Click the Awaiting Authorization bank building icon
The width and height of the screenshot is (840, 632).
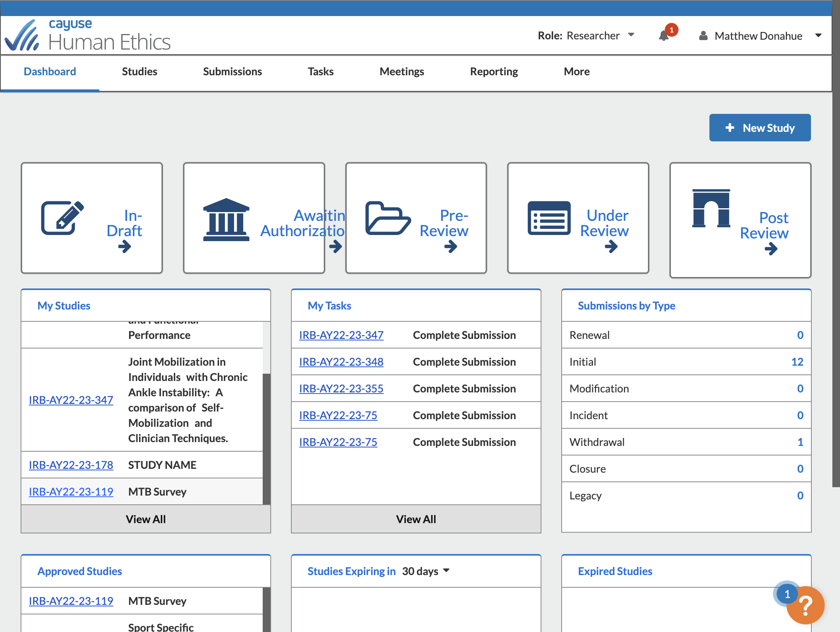(x=226, y=220)
